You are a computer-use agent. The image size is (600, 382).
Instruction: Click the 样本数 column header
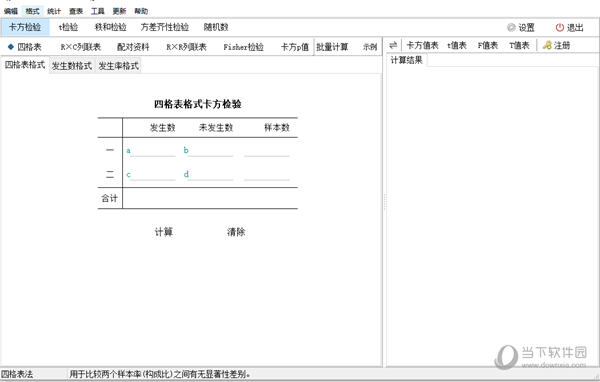277,127
